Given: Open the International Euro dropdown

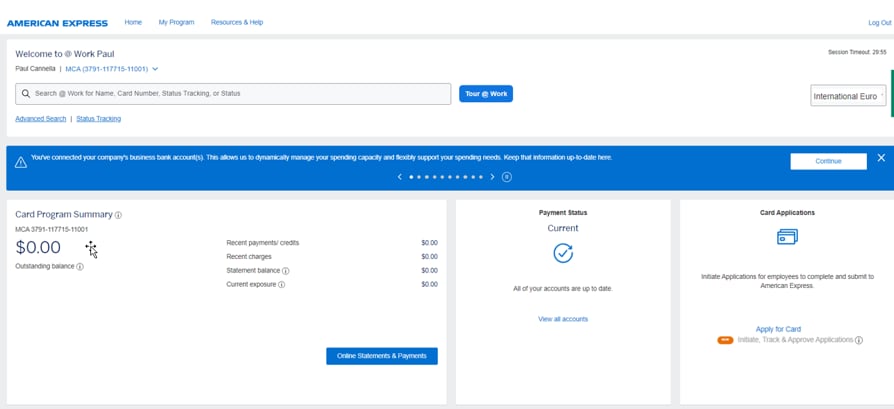Looking at the screenshot, I should tap(848, 96).
